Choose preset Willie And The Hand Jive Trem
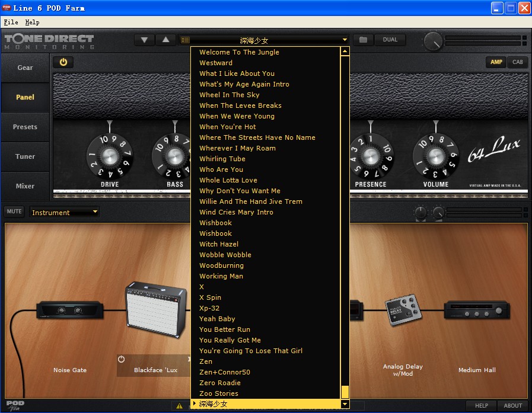The width and height of the screenshot is (532, 413). pos(265,201)
